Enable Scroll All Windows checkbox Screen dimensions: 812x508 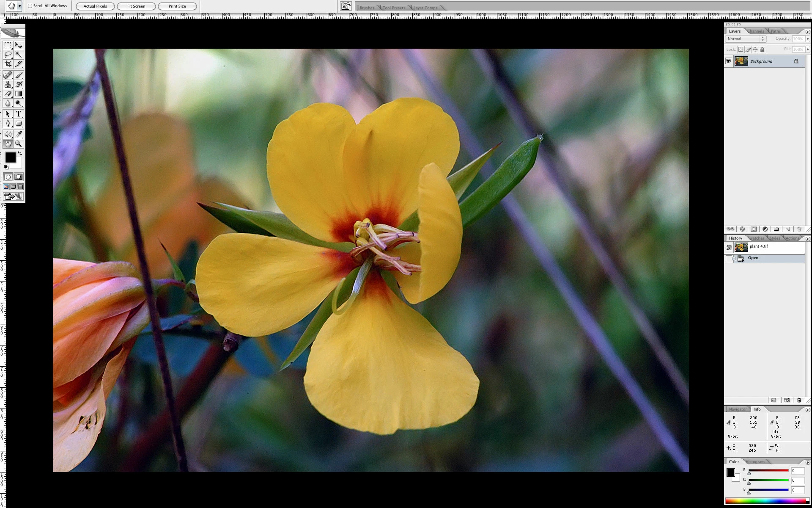tap(30, 6)
